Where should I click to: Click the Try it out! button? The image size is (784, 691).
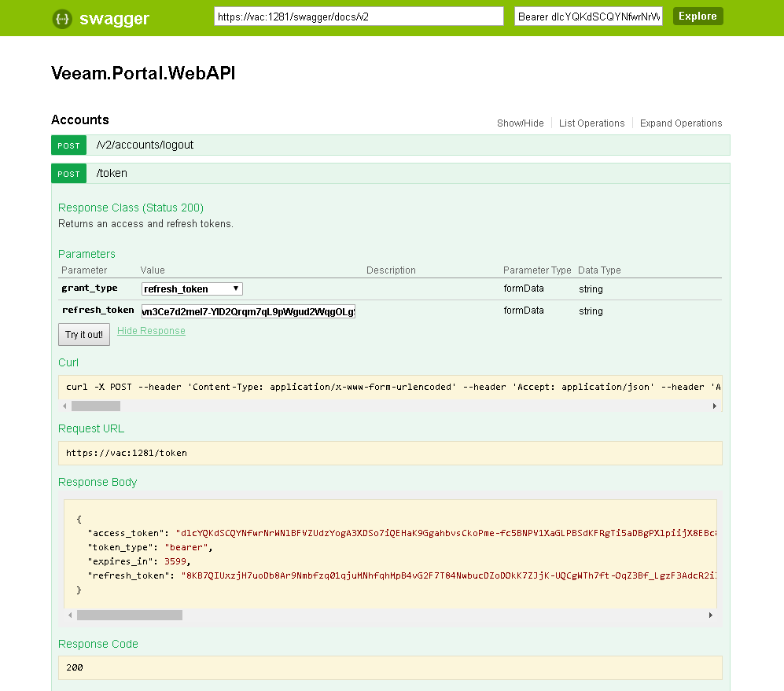point(84,335)
